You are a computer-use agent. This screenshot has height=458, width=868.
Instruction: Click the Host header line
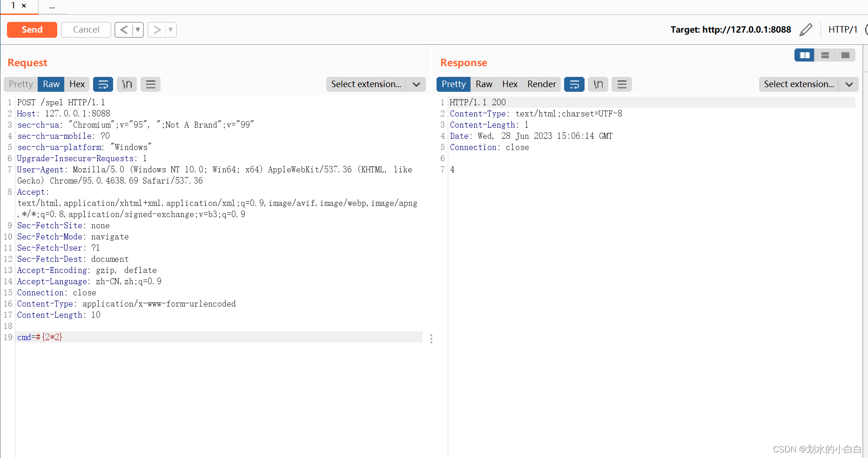click(64, 114)
